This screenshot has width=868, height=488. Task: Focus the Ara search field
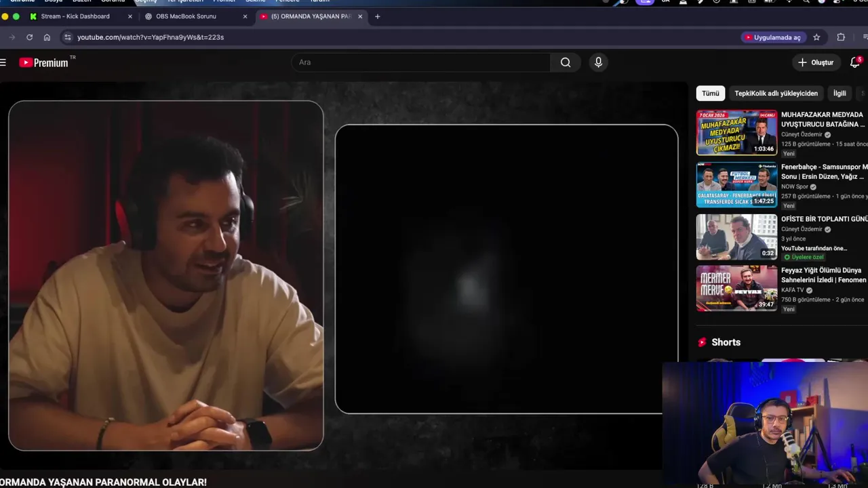pos(421,62)
